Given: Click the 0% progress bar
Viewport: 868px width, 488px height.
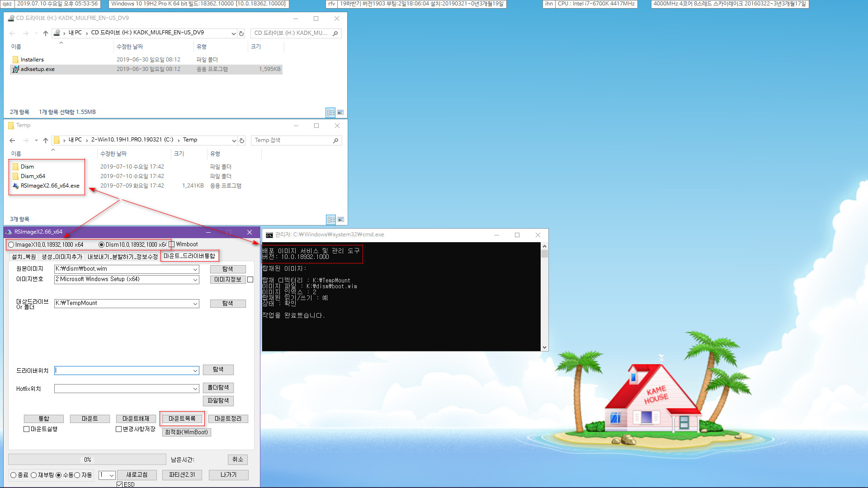Looking at the screenshot, I should 87,460.
